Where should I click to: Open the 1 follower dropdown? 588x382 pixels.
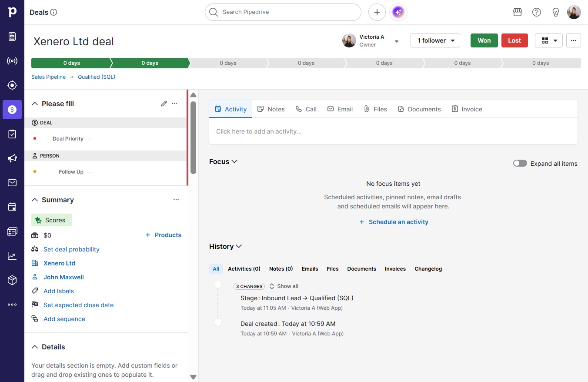click(435, 40)
